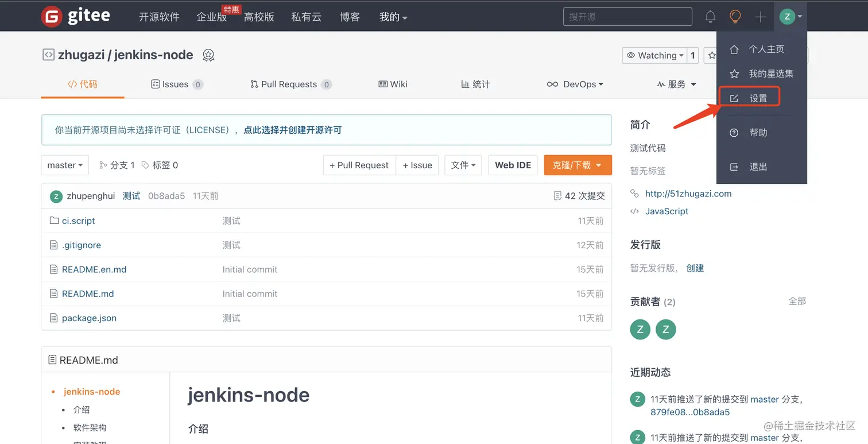Open 高校版 in top navigation
This screenshot has height=444, width=868.
[259, 17]
